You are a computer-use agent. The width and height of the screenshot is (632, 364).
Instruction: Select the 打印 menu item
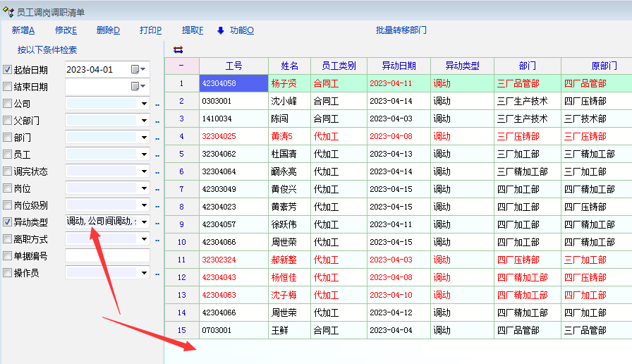tap(150, 30)
